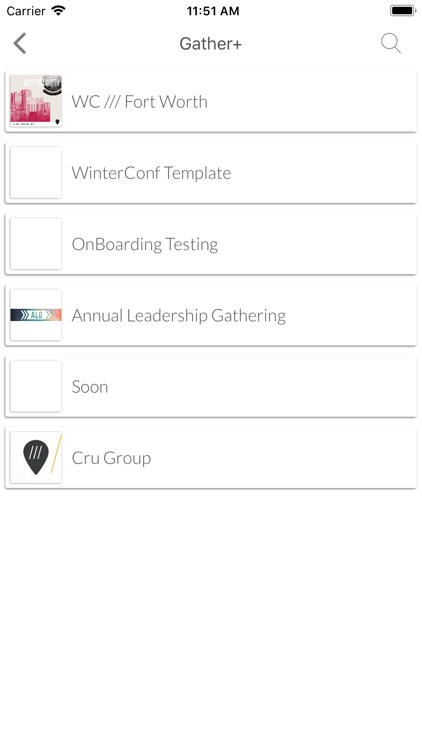Choose Annual Leadership Gathering
The width and height of the screenshot is (422, 750).
tap(211, 315)
